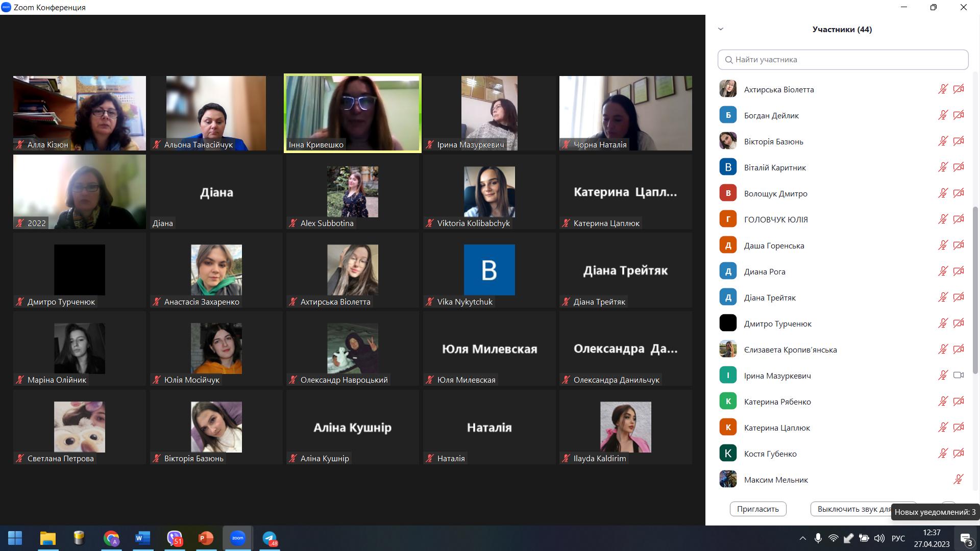980x551 pixels.
Task: Select Діана Трейтяк in participants list
Action: click(770, 297)
